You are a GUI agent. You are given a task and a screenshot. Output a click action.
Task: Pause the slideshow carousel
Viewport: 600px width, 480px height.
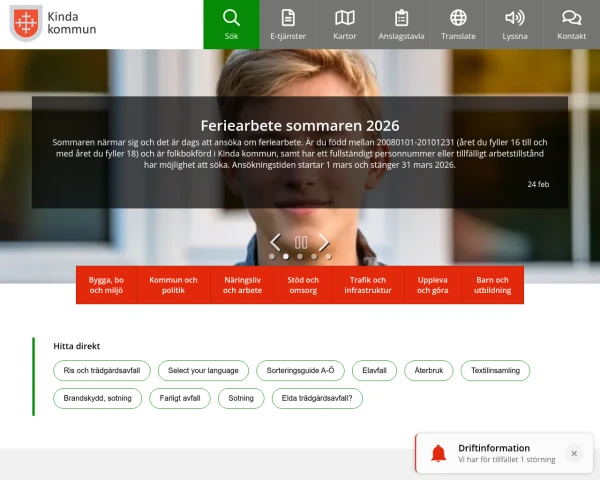click(x=300, y=242)
